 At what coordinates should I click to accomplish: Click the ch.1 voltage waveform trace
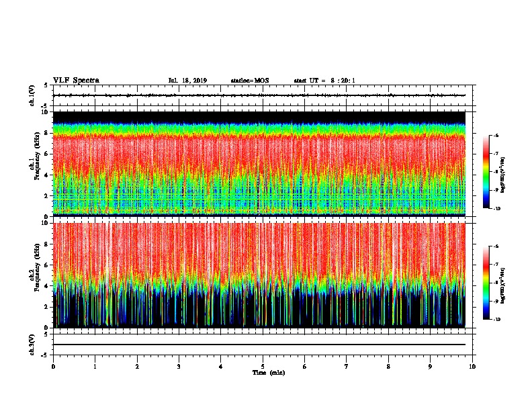[259, 95]
